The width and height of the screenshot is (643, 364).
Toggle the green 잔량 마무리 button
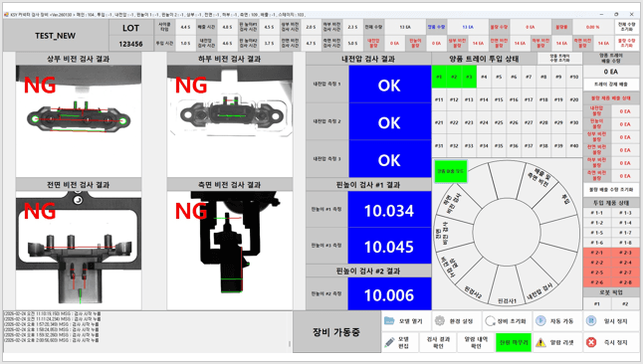coord(514,342)
